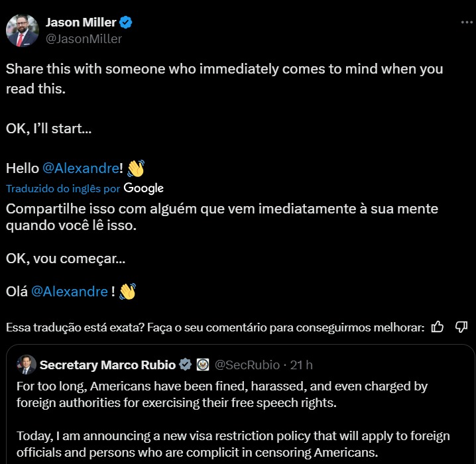
Task: Open the @SecRubio handle link
Action: pos(247,365)
